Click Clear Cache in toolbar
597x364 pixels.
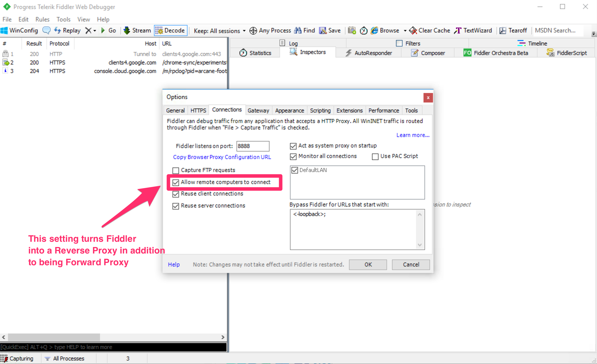point(429,30)
